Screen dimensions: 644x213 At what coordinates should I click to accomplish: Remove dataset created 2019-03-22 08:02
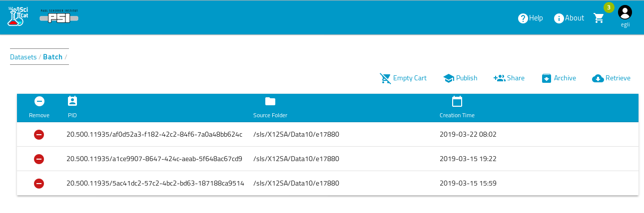[39, 135]
